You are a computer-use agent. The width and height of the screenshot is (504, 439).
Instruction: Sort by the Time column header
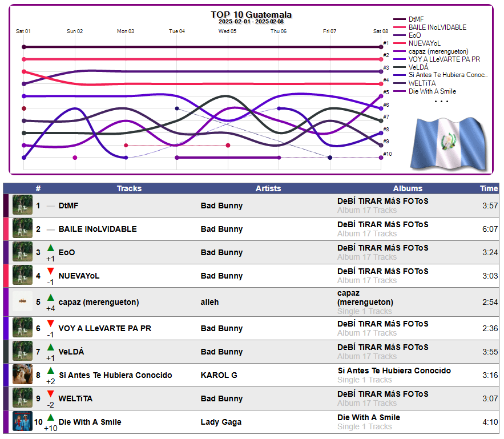[489, 188]
